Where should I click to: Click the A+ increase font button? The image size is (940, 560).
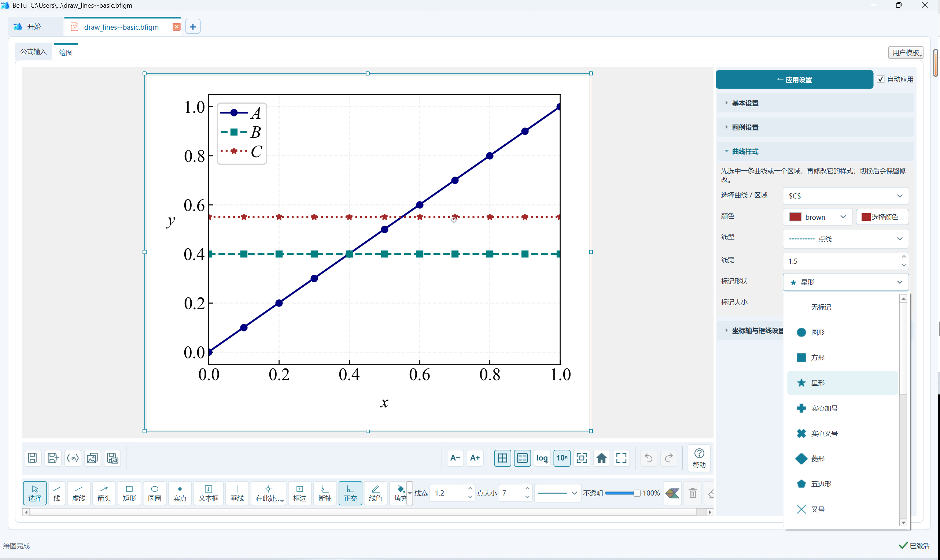[x=475, y=458]
